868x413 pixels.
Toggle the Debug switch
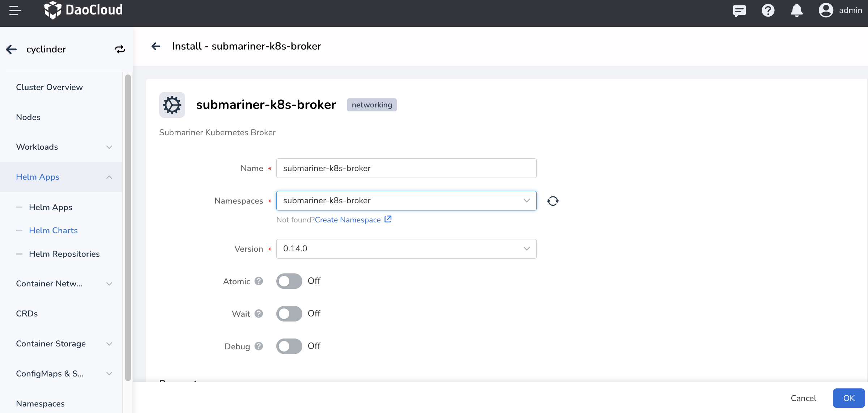coord(289,346)
